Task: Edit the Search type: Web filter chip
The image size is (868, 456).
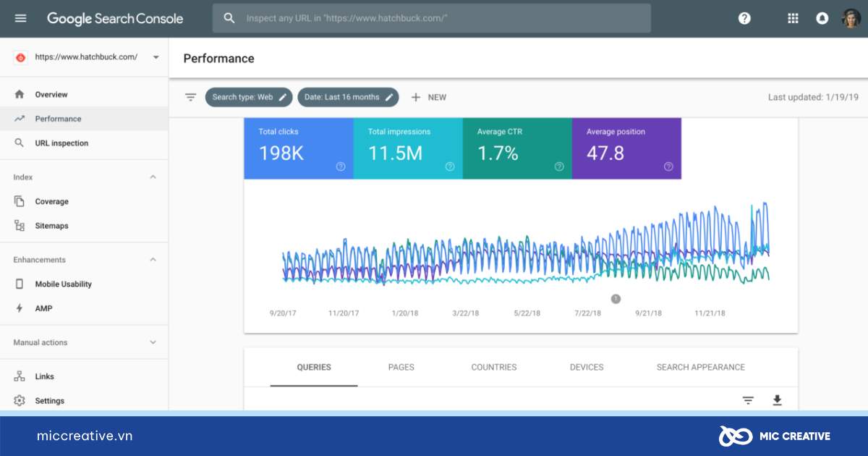Action: coord(250,97)
